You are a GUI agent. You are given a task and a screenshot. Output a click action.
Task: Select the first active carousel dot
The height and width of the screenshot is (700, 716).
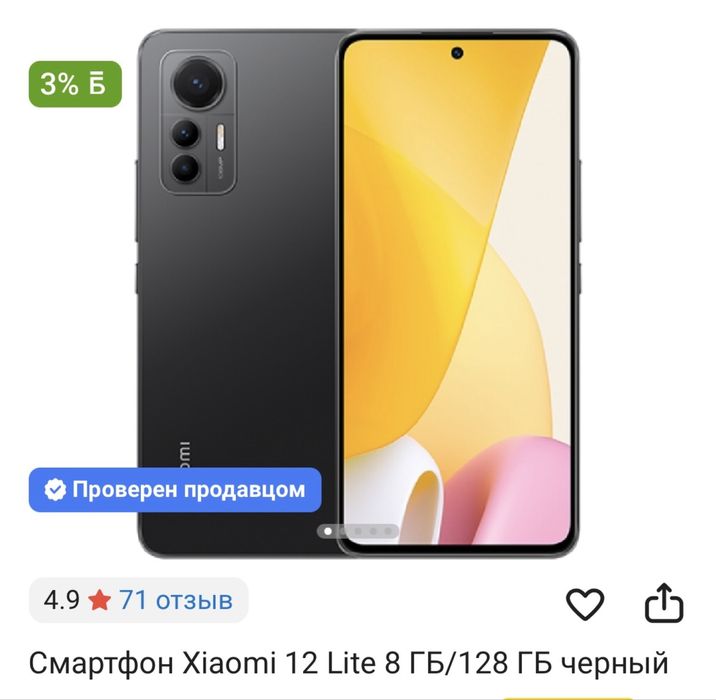(x=328, y=531)
